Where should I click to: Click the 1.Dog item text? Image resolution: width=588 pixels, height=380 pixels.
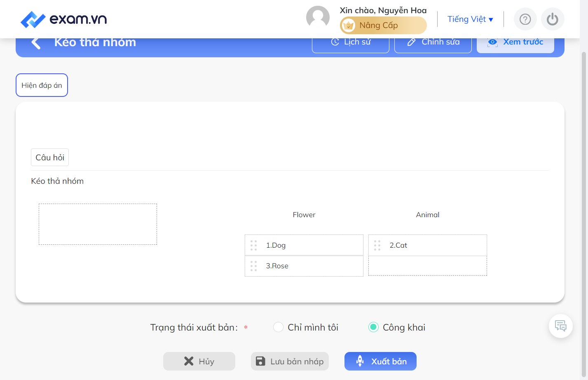click(276, 245)
